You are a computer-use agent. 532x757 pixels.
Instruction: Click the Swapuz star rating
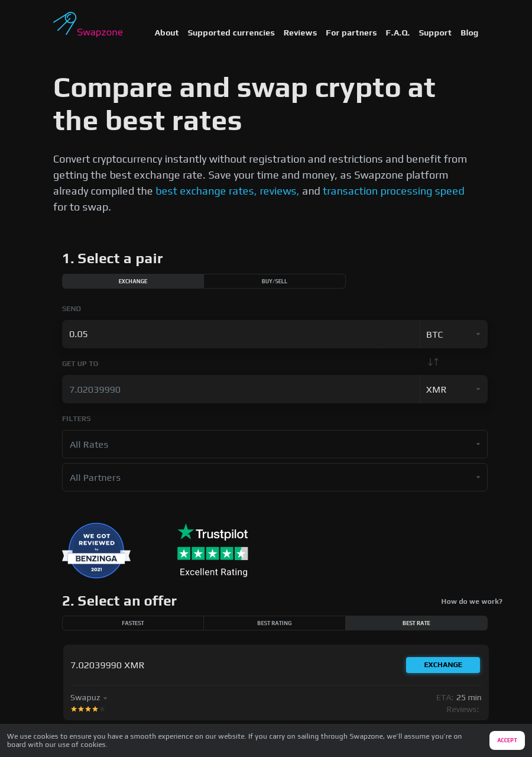coord(87,709)
